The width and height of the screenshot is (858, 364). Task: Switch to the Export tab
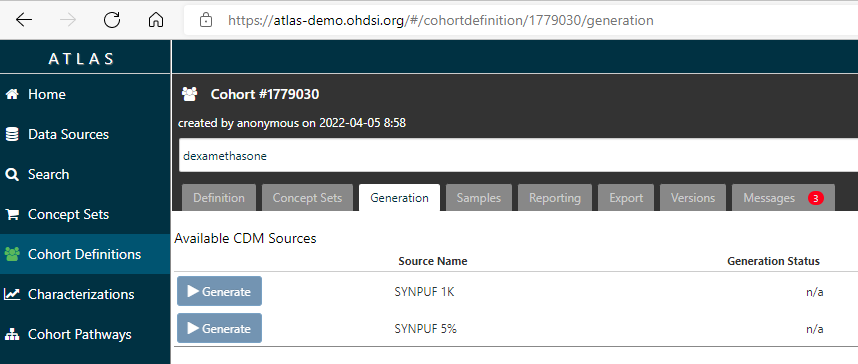(x=626, y=198)
